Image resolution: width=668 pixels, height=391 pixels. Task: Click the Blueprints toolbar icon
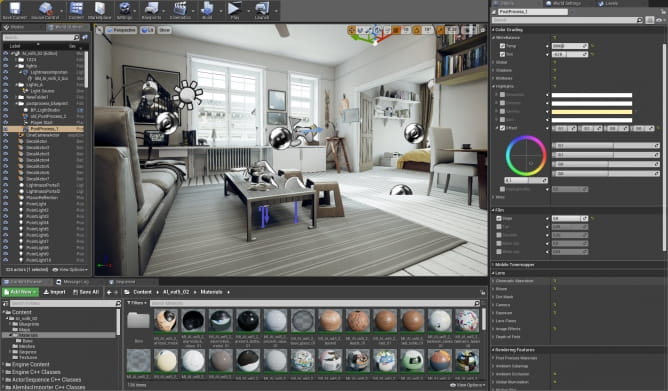point(151,9)
